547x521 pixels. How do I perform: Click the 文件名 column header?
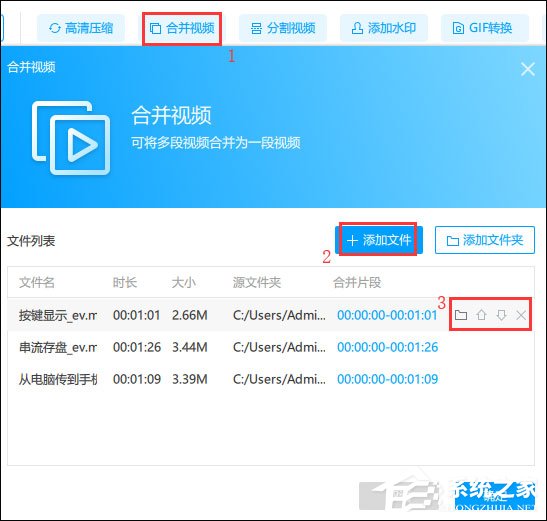tap(37, 282)
